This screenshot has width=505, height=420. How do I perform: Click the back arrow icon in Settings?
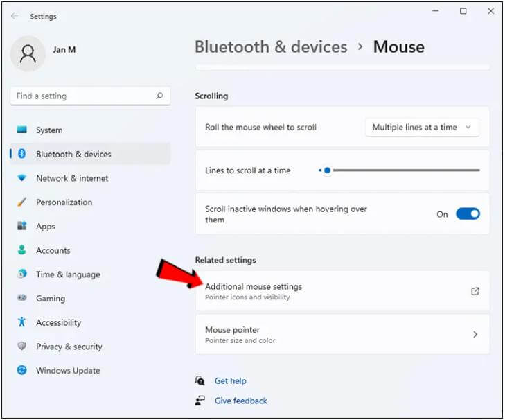point(15,16)
